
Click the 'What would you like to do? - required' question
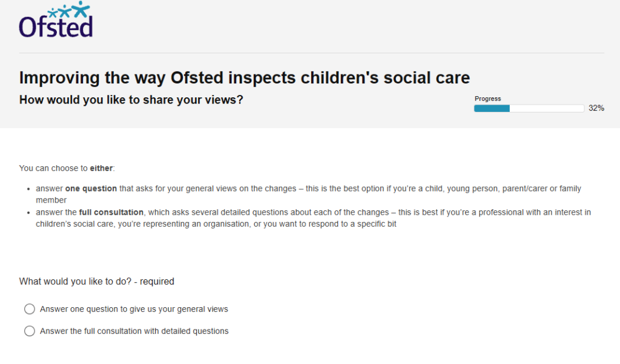click(96, 282)
